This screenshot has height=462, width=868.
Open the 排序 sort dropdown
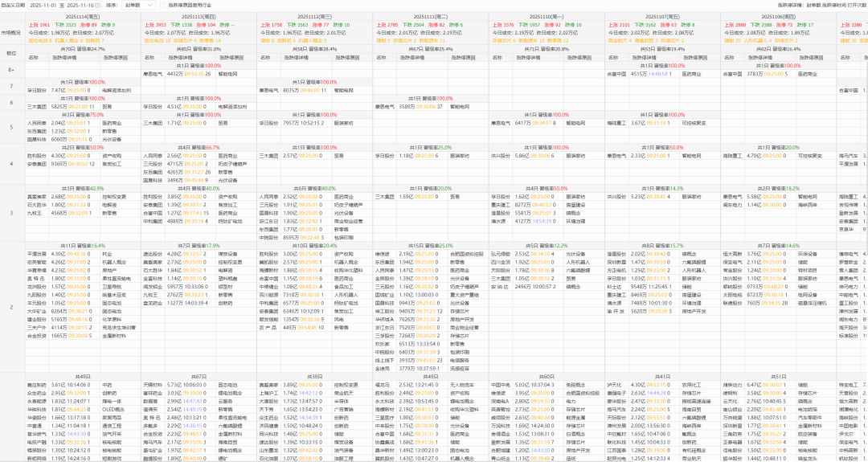137,5
